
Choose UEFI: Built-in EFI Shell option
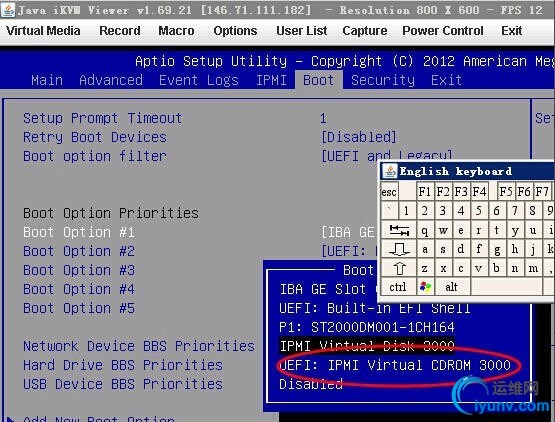(x=374, y=308)
